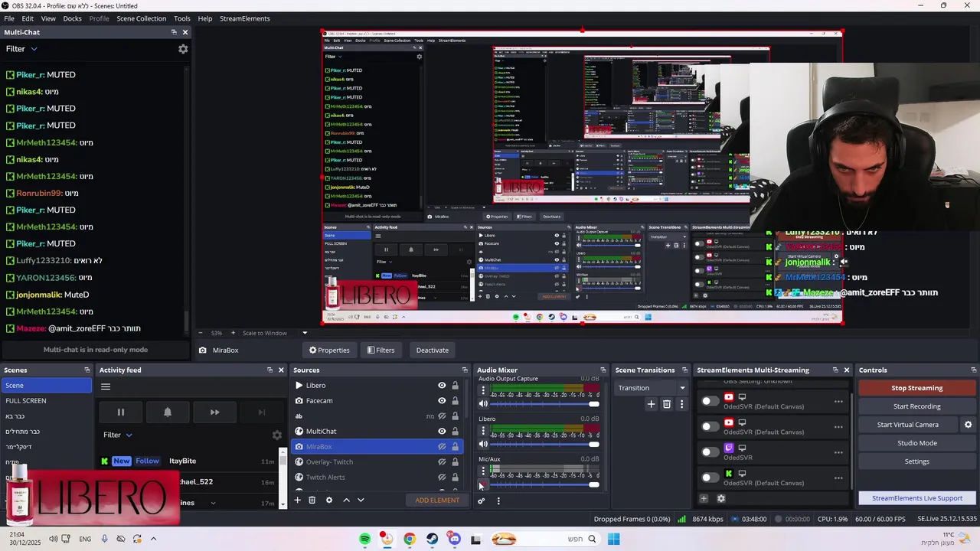Open the Tools menu
The width and height of the screenshot is (980, 551).
181,18
